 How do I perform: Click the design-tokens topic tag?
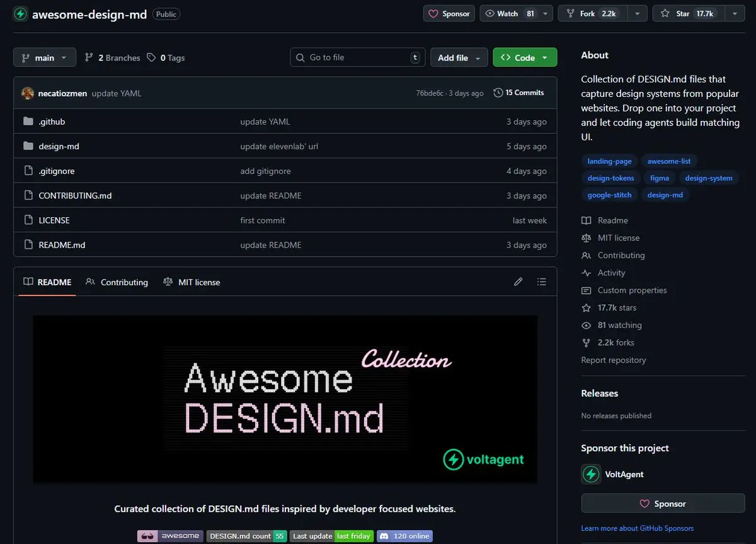pyautogui.click(x=610, y=178)
